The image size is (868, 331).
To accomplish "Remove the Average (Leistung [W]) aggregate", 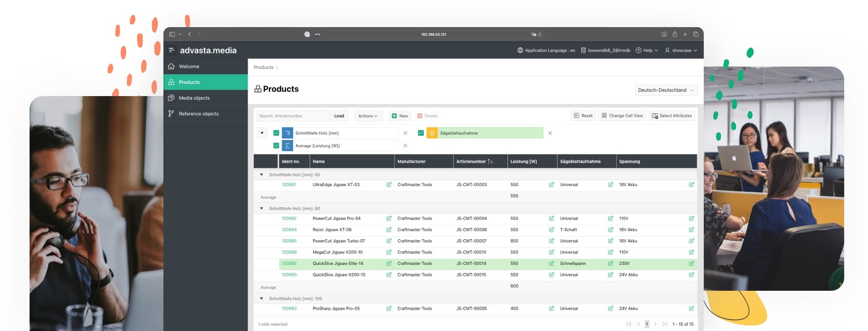I will click(405, 146).
